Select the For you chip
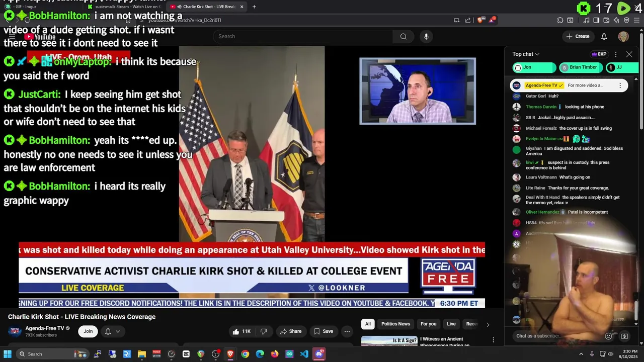Screen dimensions: 644x362 [429, 324]
